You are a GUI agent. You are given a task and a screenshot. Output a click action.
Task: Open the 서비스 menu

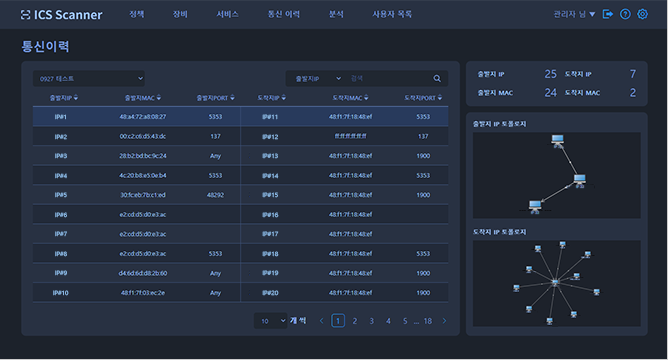click(227, 14)
